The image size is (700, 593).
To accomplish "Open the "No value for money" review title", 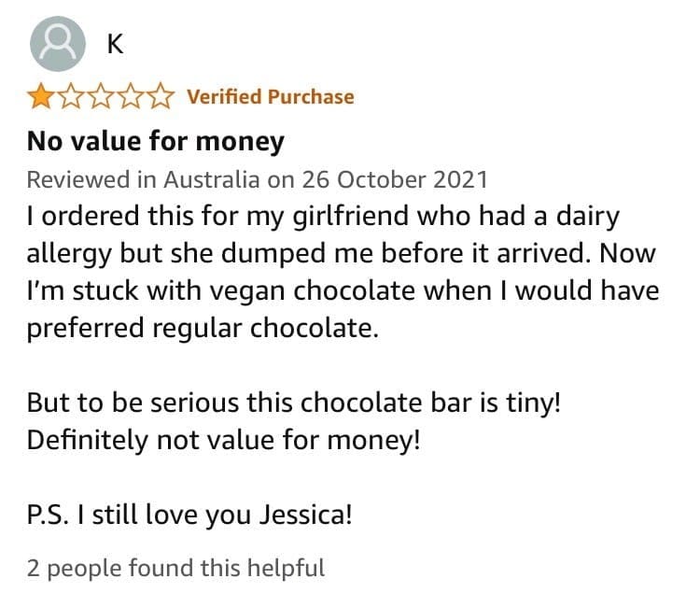I will tap(155, 142).
